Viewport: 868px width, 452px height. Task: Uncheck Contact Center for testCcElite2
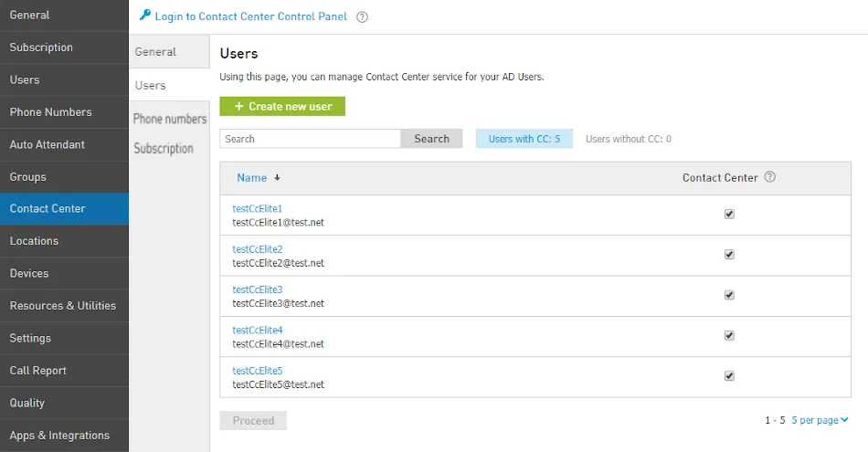(x=729, y=255)
